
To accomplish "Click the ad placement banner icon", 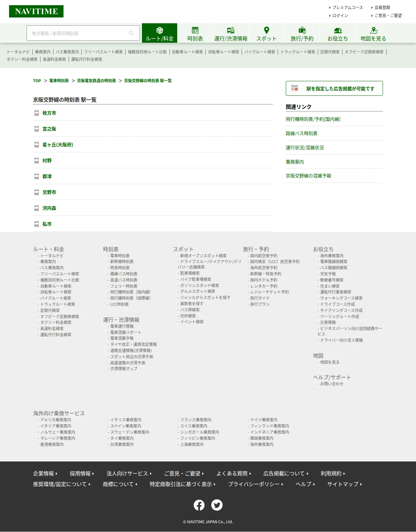I will [x=295, y=88].
